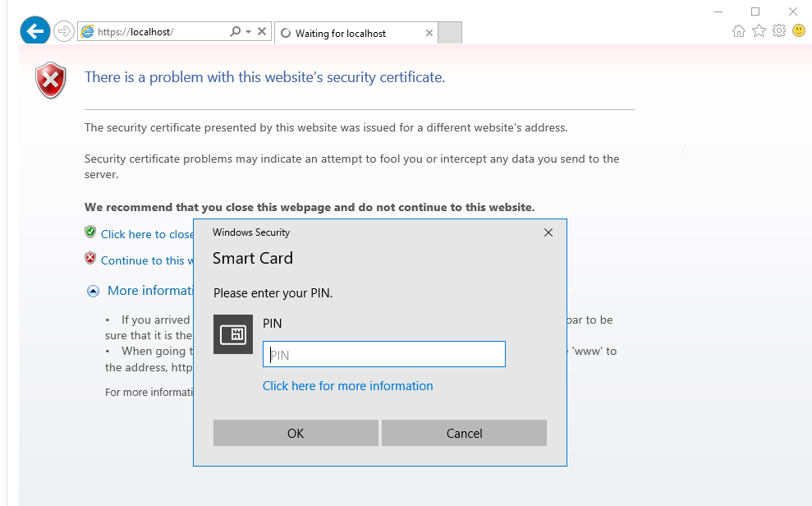Open Click here for more information link
Image resolution: width=812 pixels, height=506 pixels.
click(347, 386)
